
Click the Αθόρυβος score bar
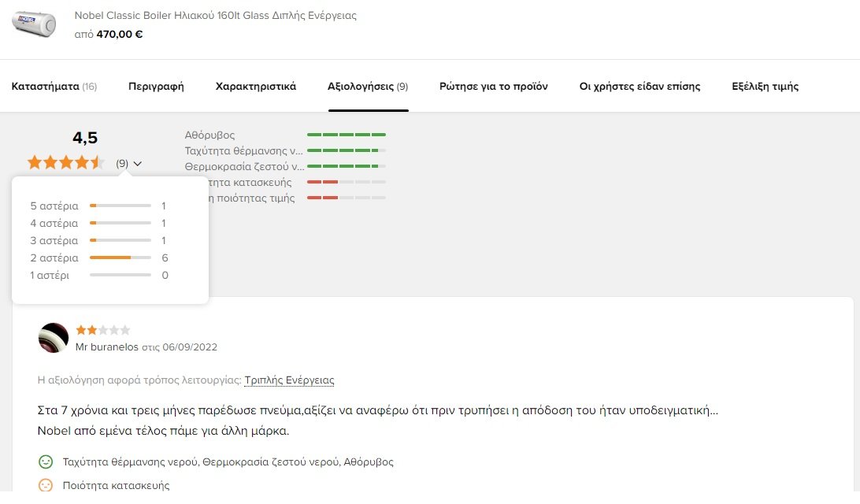pyautogui.click(x=347, y=135)
